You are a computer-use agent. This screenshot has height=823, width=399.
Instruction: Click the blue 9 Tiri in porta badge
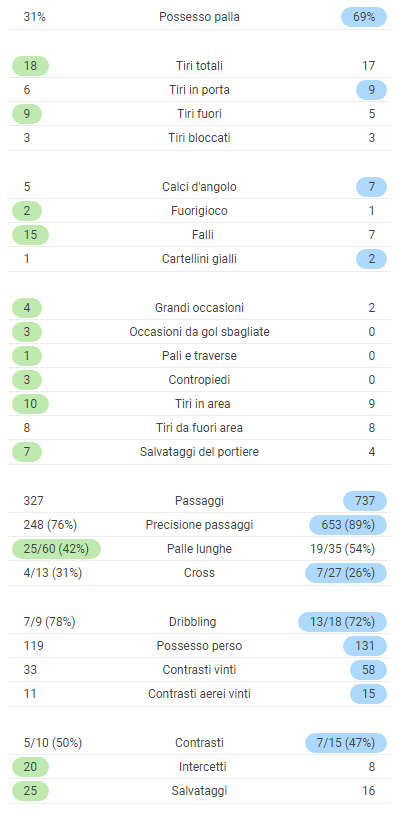371,90
